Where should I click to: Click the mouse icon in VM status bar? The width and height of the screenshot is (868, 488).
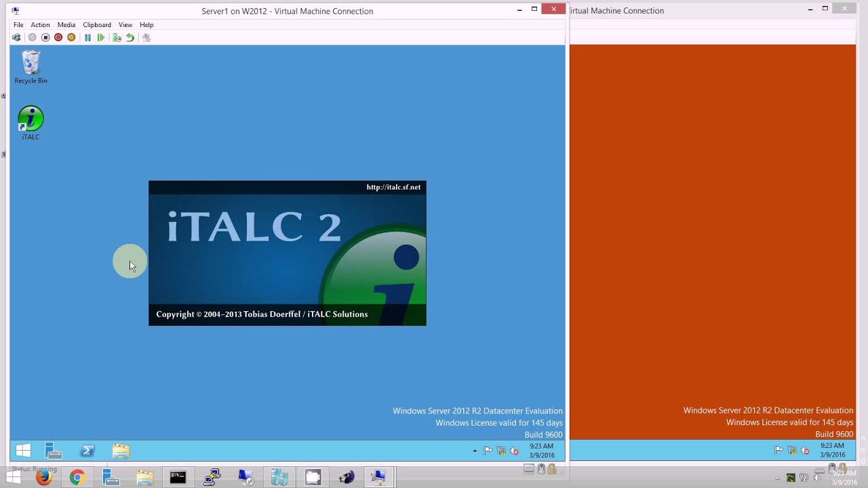coord(541,469)
